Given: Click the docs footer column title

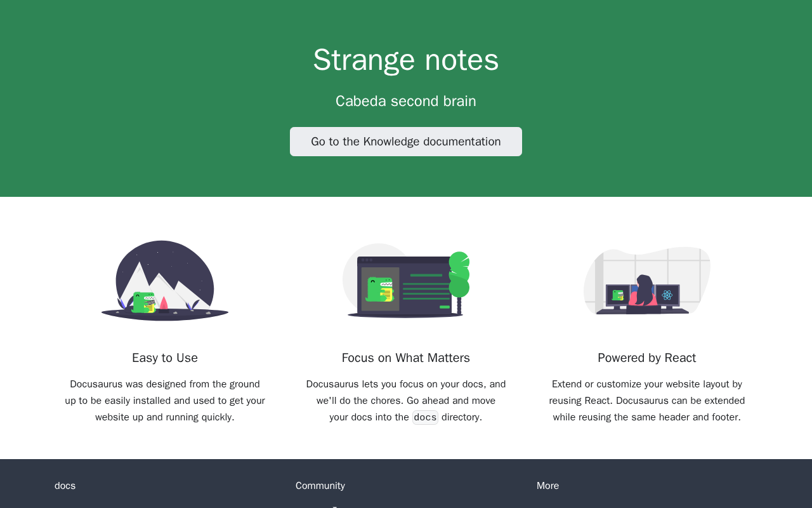Looking at the screenshot, I should click(65, 486).
